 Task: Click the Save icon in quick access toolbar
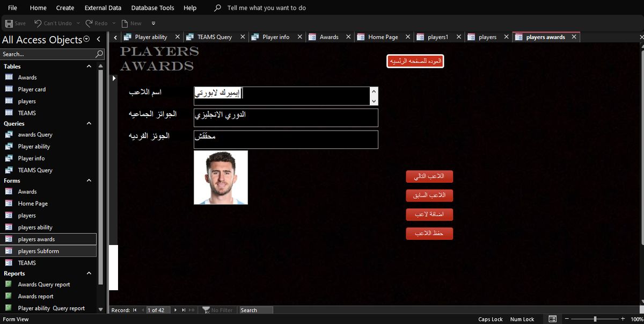(x=9, y=23)
